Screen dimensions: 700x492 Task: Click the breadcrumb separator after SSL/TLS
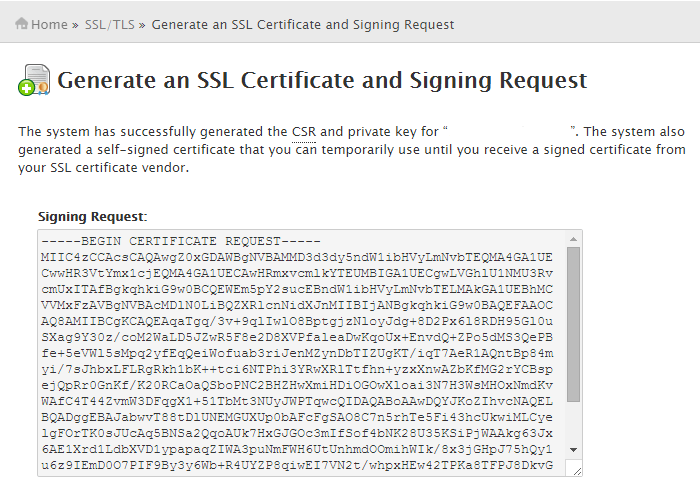click(145, 24)
